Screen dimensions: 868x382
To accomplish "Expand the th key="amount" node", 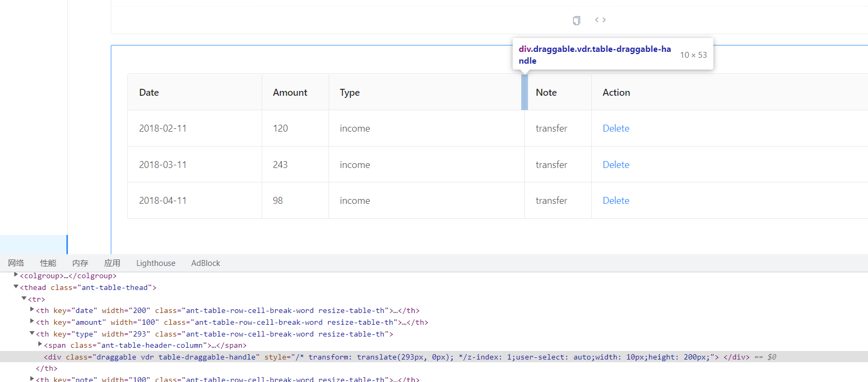I will (x=32, y=322).
